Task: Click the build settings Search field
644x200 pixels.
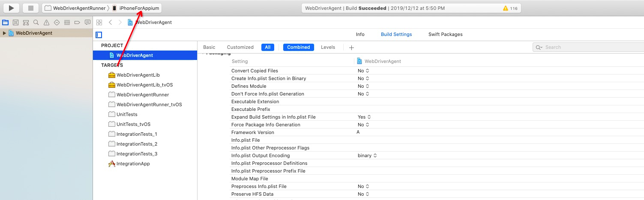Action: click(x=588, y=47)
